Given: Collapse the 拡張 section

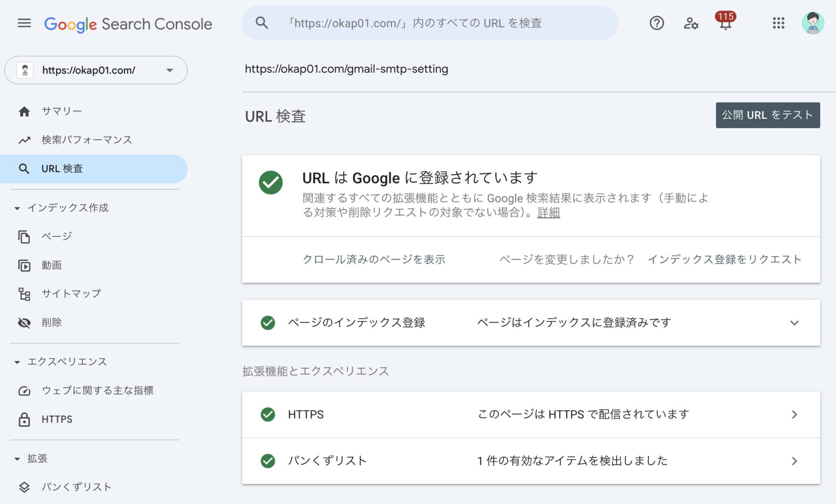Looking at the screenshot, I should [17, 459].
